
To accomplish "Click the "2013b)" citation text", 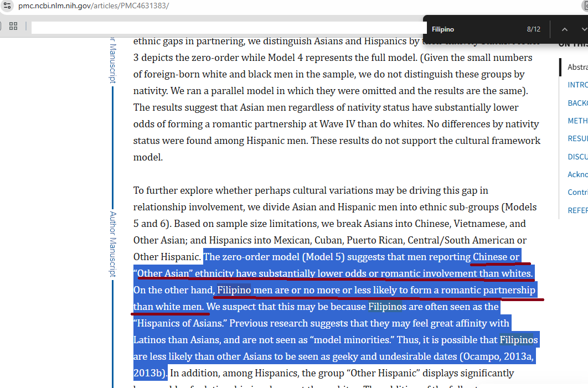I will (x=150, y=373).
